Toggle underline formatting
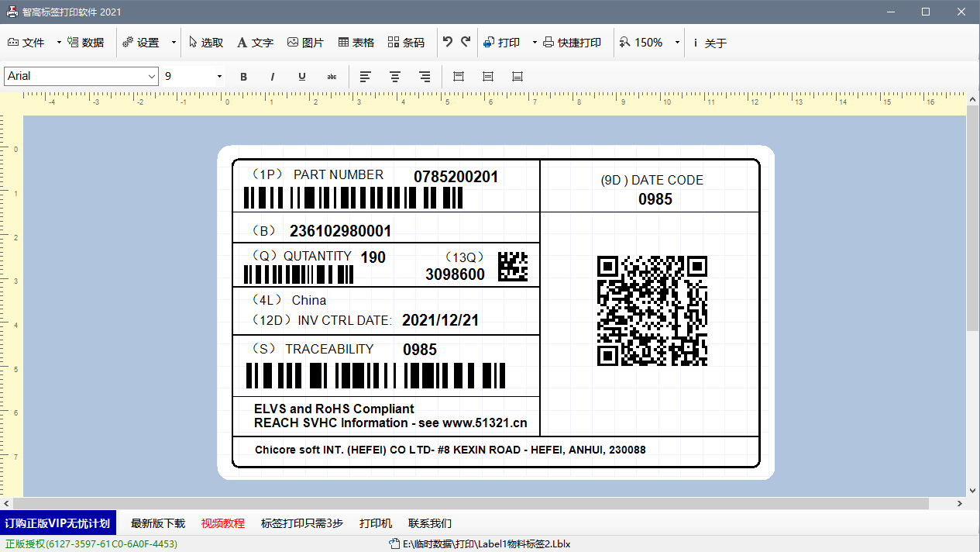This screenshot has height=552, width=980. click(x=302, y=77)
